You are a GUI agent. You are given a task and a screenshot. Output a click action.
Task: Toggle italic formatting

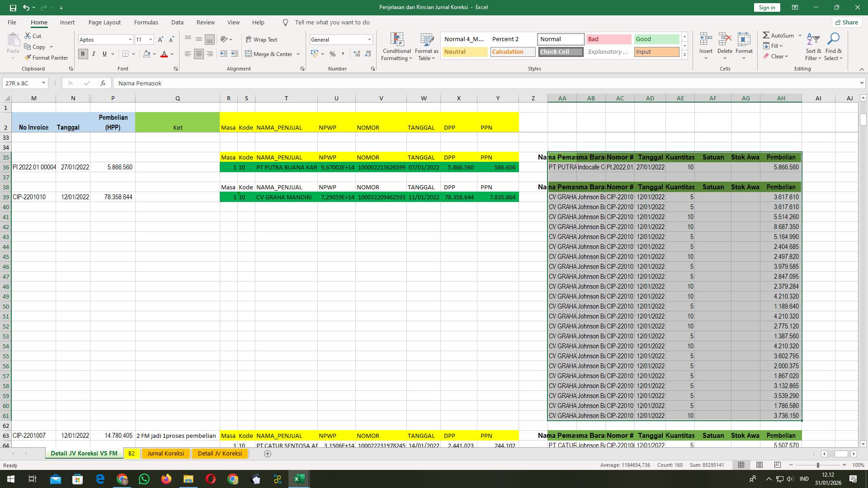(94, 54)
